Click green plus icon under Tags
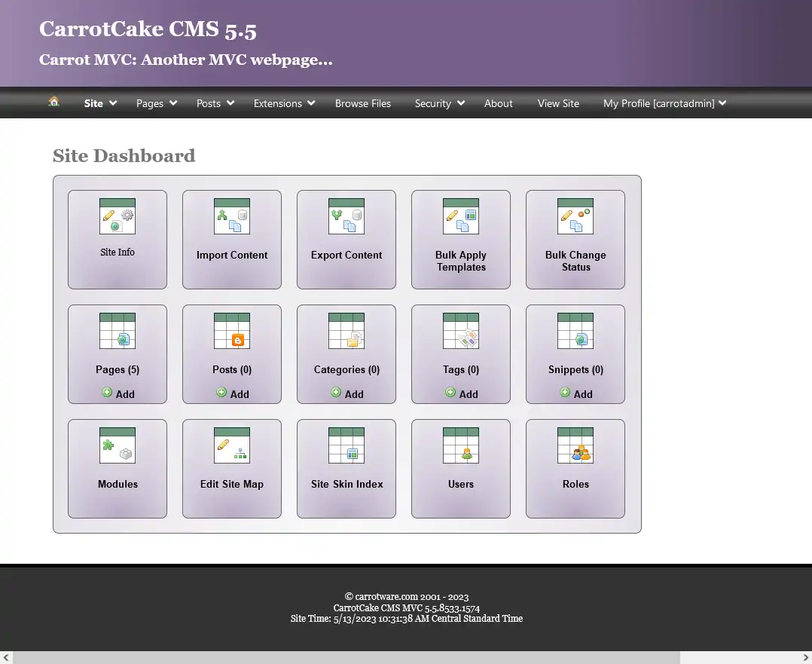The height and width of the screenshot is (664, 812). [x=450, y=393]
